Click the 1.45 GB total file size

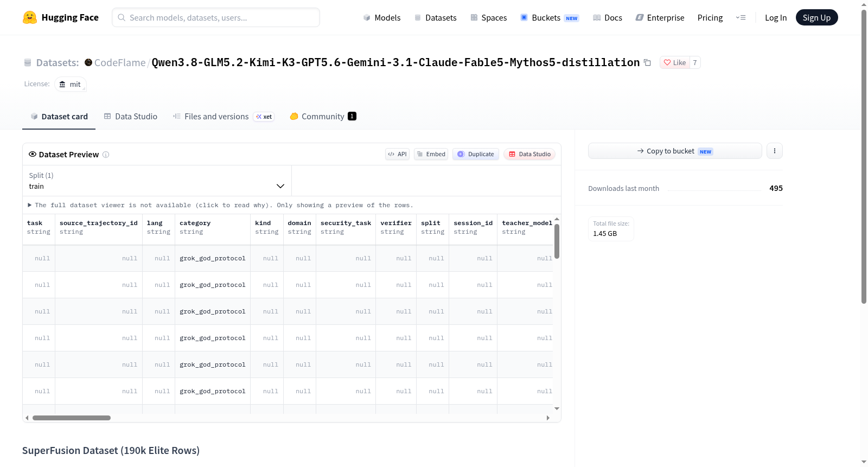coord(605,234)
